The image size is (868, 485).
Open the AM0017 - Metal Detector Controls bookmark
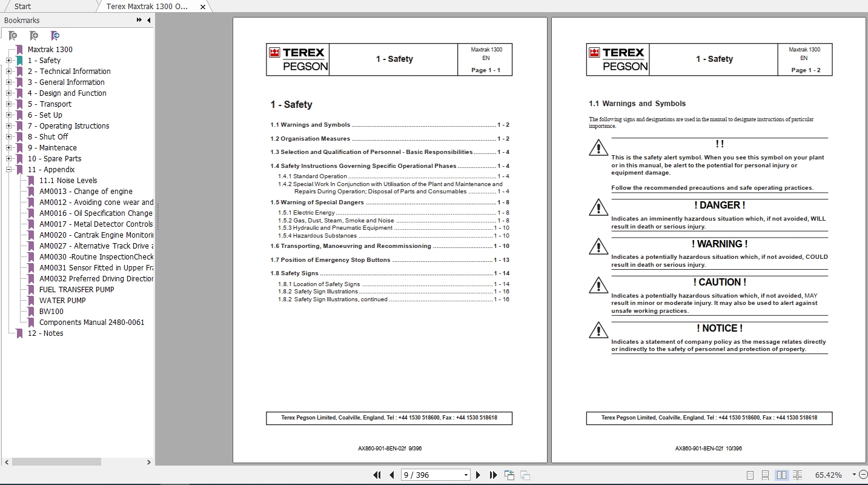click(x=96, y=224)
